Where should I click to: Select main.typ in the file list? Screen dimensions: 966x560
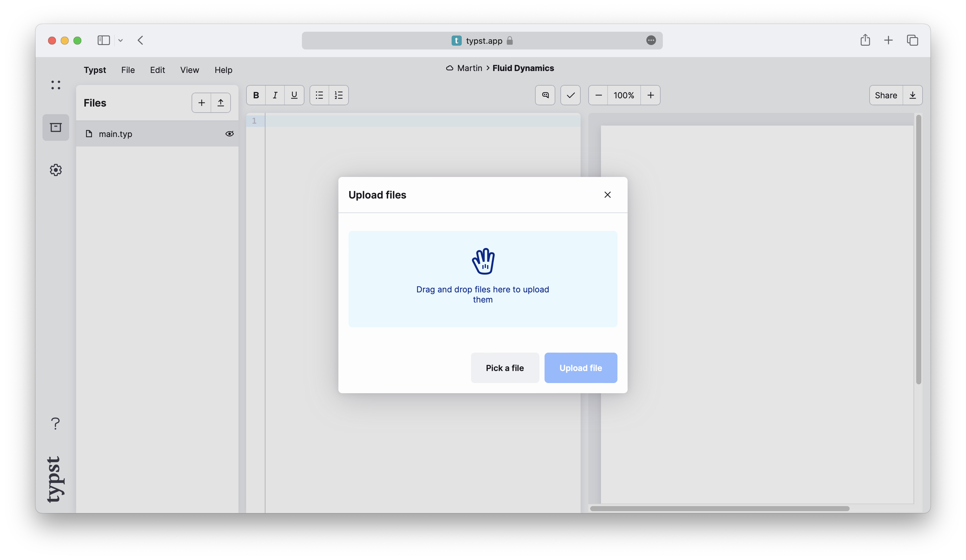pos(157,134)
